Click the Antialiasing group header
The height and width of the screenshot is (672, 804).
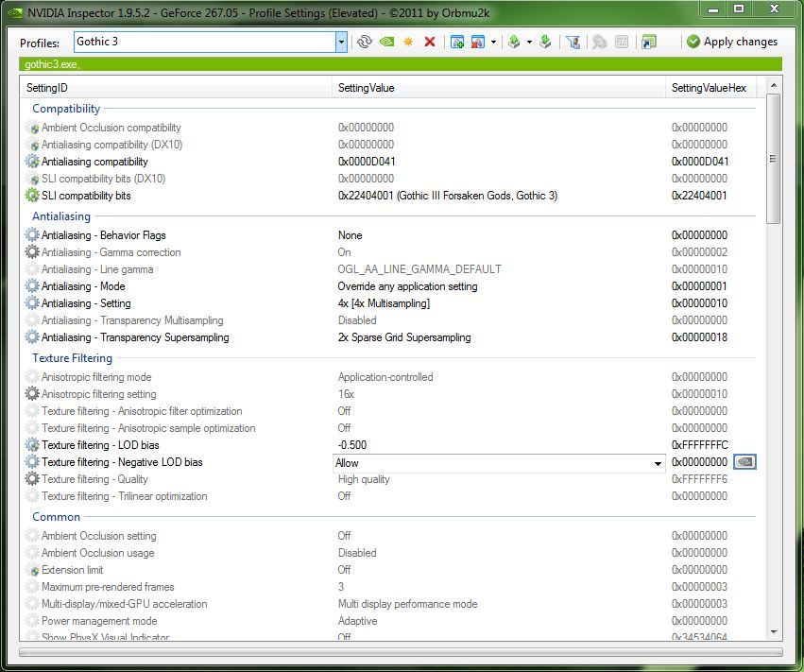coord(61,216)
